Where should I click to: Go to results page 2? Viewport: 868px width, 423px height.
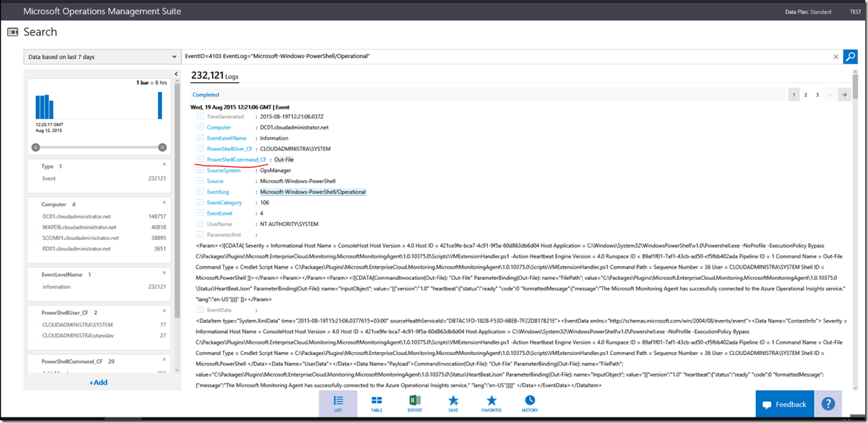806,95
